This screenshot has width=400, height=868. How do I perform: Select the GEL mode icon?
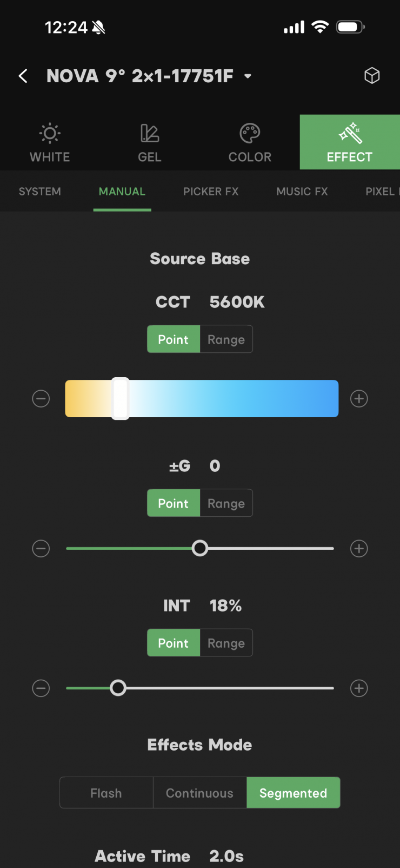(150, 133)
